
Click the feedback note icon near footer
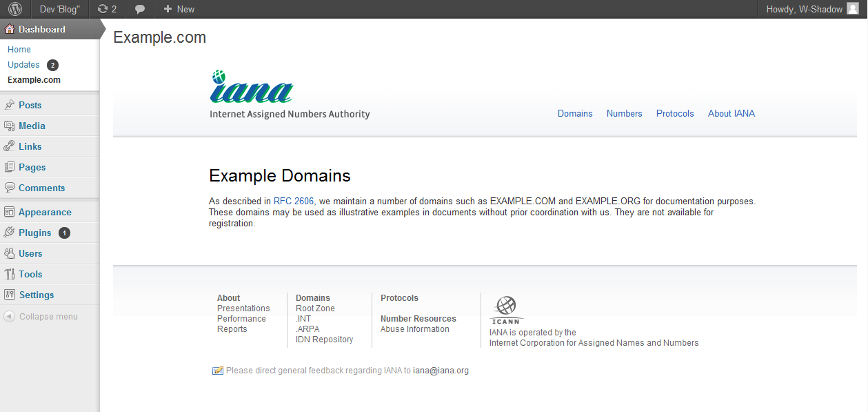[218, 371]
